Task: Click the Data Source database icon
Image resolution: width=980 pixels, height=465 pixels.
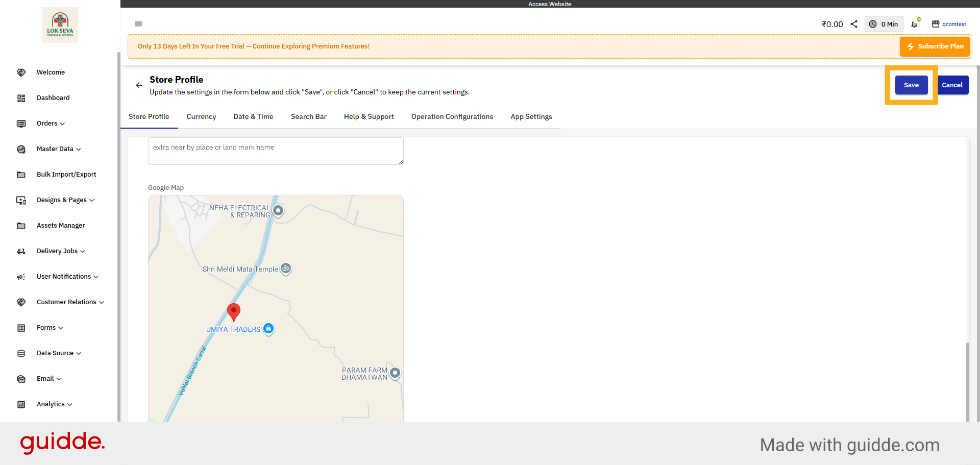Action: 21,353
